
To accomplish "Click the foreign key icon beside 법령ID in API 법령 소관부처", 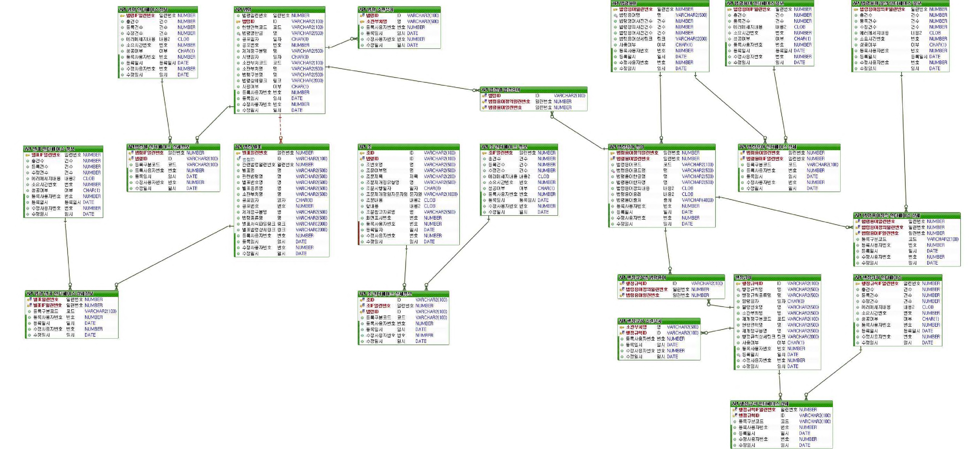I will pyautogui.click(x=362, y=16).
